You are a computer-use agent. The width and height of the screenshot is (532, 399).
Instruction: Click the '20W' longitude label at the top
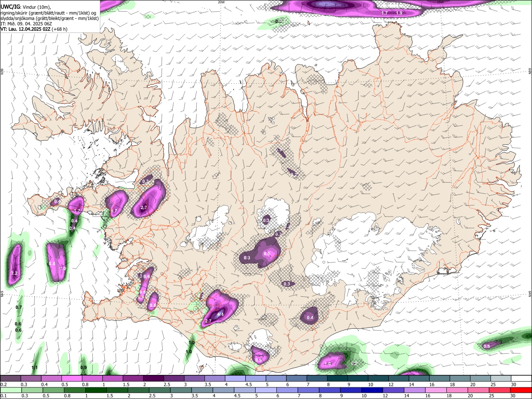click(x=221, y=2)
